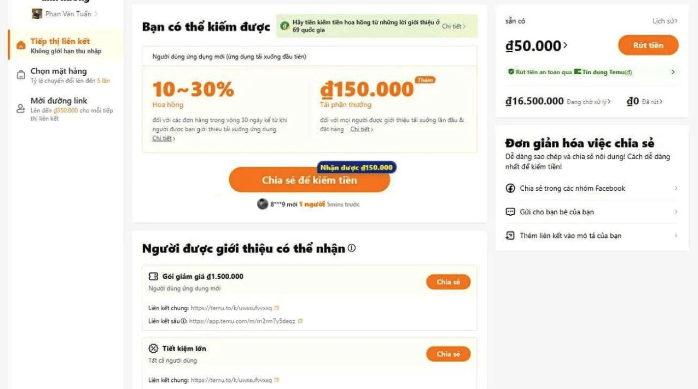Click the Thêm liên kết vào mô tả icon
The image size is (698, 389).
[x=510, y=235]
